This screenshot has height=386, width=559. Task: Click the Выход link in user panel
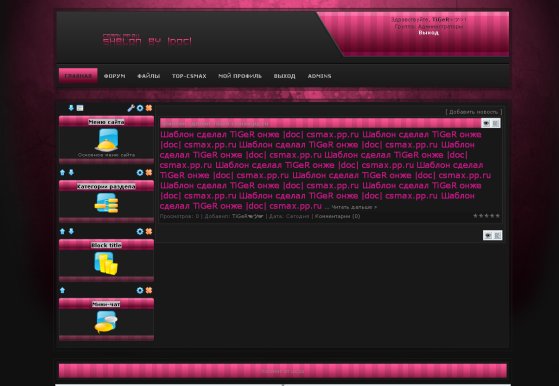click(429, 32)
